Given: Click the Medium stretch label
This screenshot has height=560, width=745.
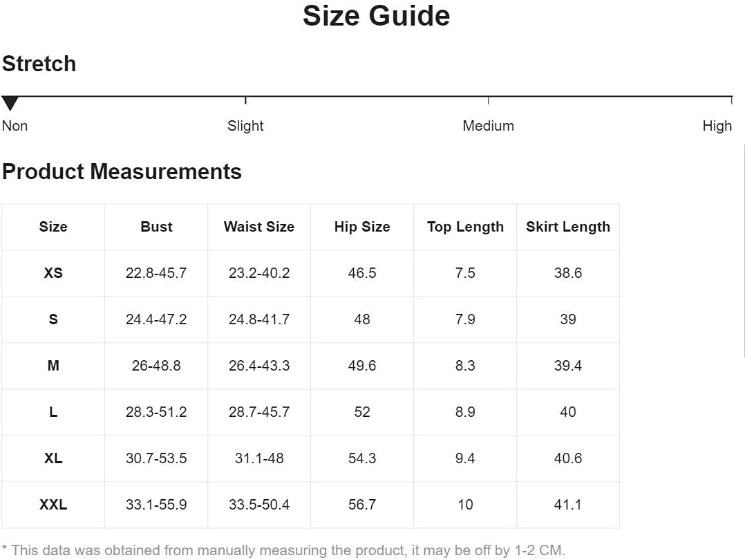Looking at the screenshot, I should [488, 126].
